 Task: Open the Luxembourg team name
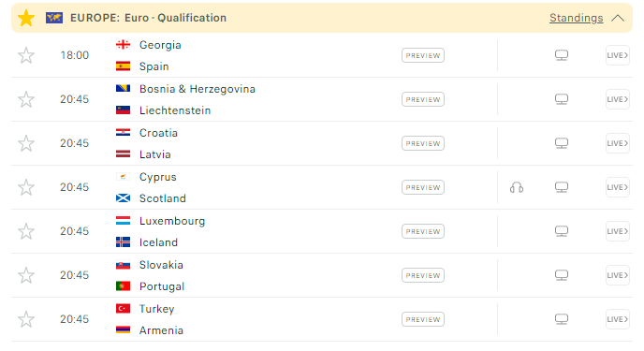coord(172,221)
